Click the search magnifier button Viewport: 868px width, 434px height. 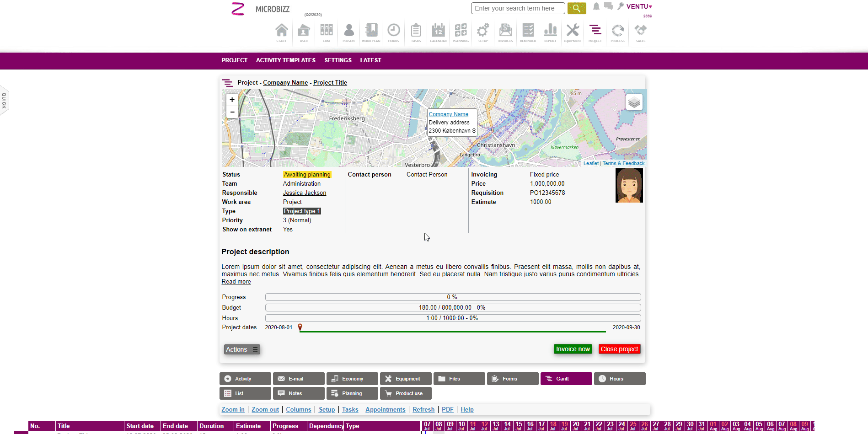576,8
